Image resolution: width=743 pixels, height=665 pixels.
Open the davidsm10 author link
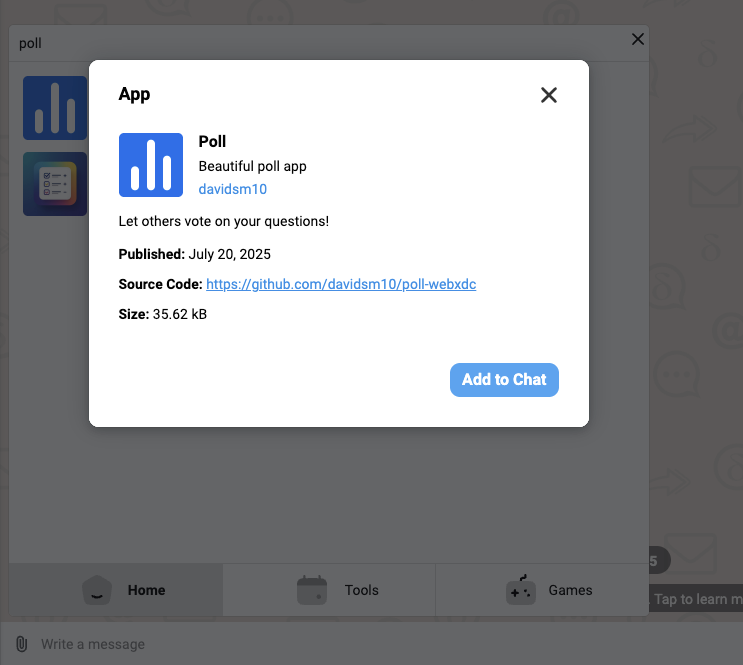coord(232,189)
